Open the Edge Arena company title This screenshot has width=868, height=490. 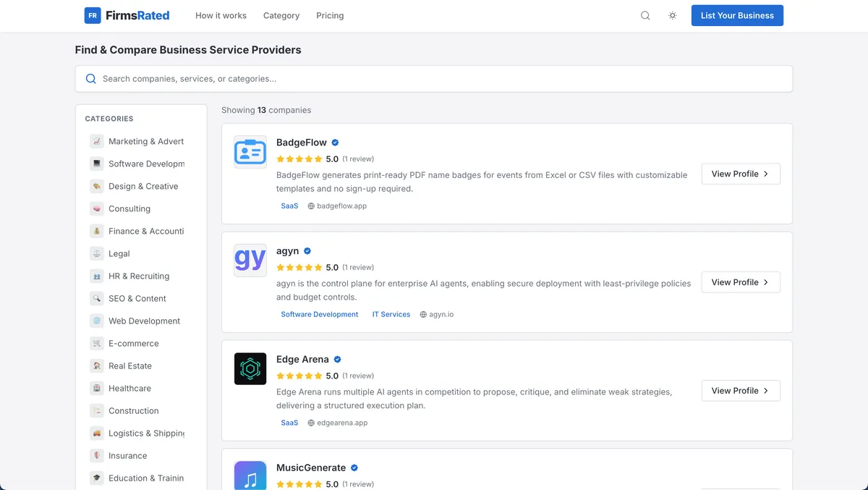(302, 360)
